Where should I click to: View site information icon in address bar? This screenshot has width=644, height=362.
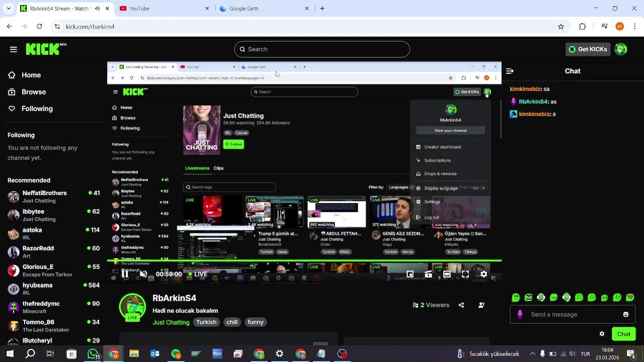pos(57,27)
